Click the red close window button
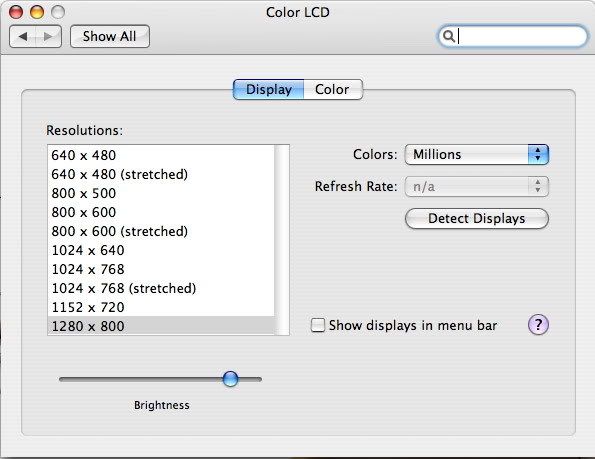The width and height of the screenshot is (595, 459). [16, 12]
